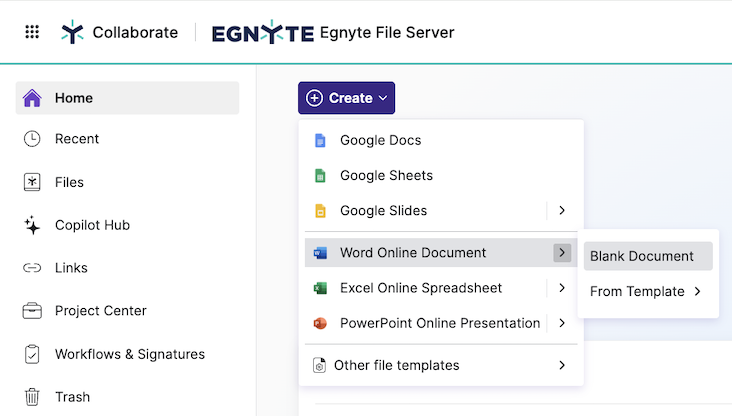Open Files in the left sidebar
732x416 pixels.
tap(69, 182)
